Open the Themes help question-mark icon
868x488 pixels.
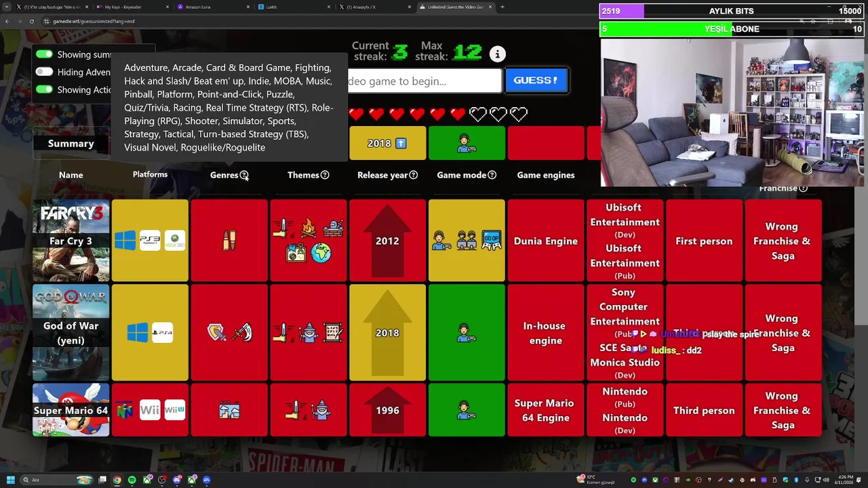(x=325, y=175)
